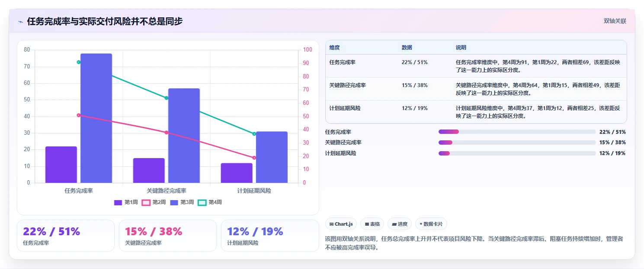Viewport: 644px width, 269px height.
Task: Click the 双轴关联 label in header
Action: click(615, 21)
